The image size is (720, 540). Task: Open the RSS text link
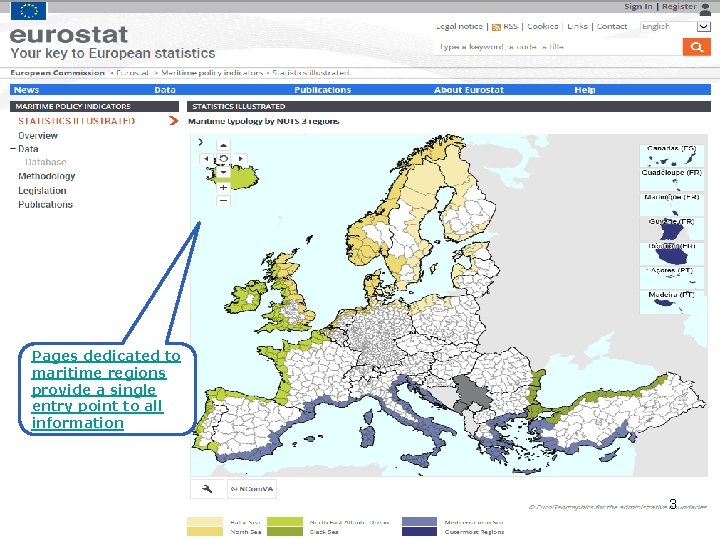[510, 27]
